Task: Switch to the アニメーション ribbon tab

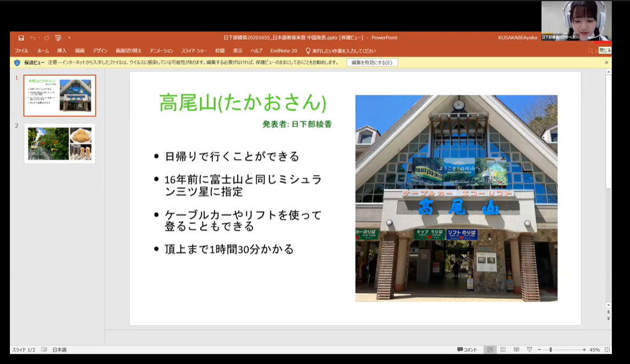Action: coord(161,51)
